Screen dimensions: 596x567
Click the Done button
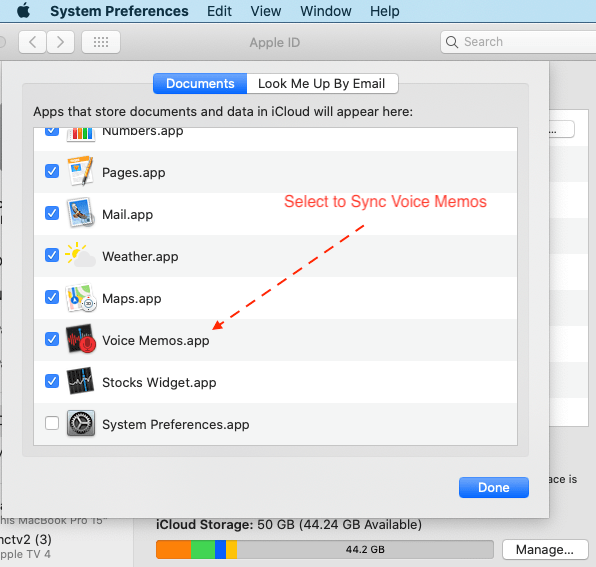494,488
